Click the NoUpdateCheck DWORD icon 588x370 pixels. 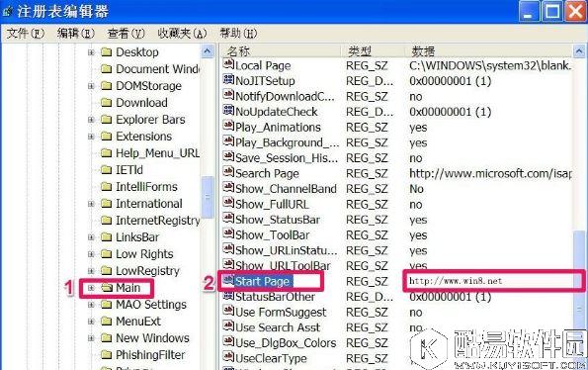228,111
